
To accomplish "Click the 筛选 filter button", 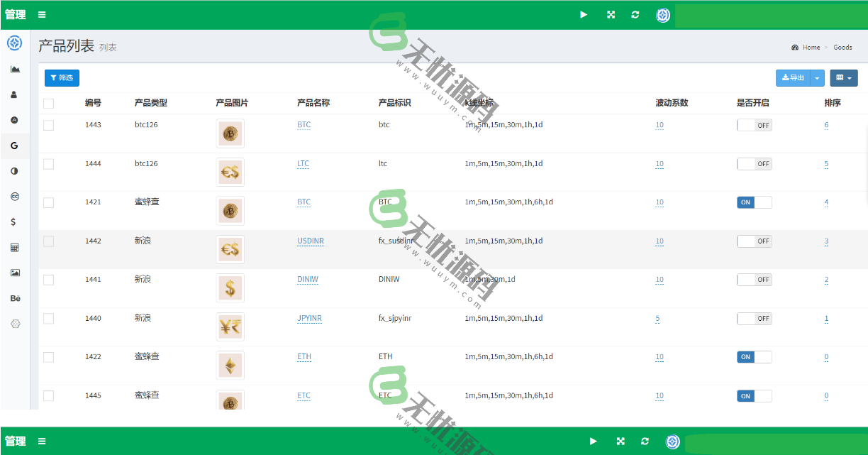I will 62,78.
